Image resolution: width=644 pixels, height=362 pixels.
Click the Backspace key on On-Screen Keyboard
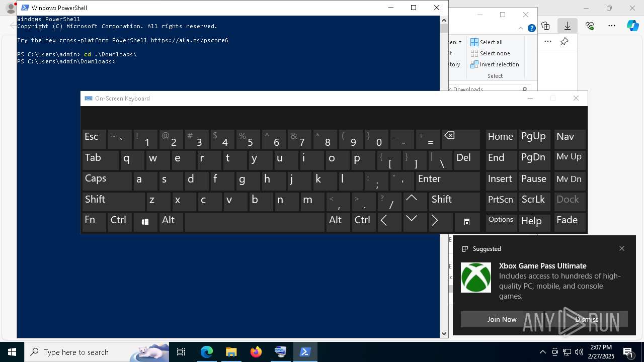pos(461,139)
